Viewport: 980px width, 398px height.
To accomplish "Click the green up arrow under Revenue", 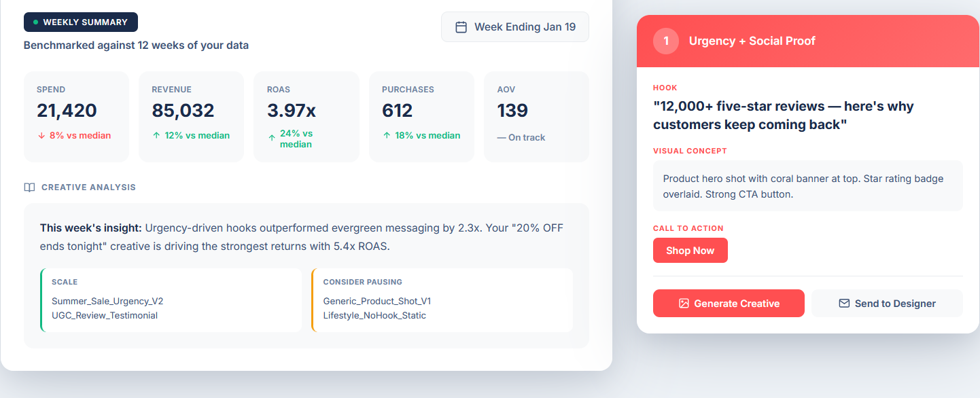I will pyautogui.click(x=156, y=136).
